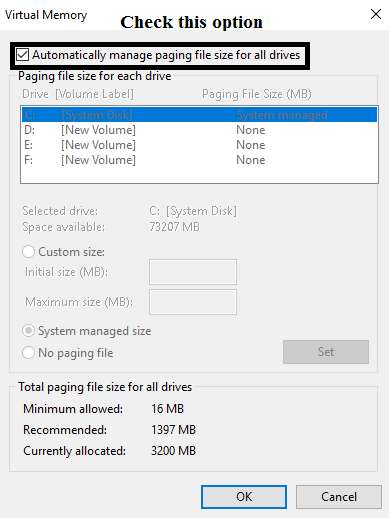The width and height of the screenshot is (389, 518).
Task: Uncheck Automatically manage paging file size checkbox
Action: pyautogui.click(x=23, y=55)
